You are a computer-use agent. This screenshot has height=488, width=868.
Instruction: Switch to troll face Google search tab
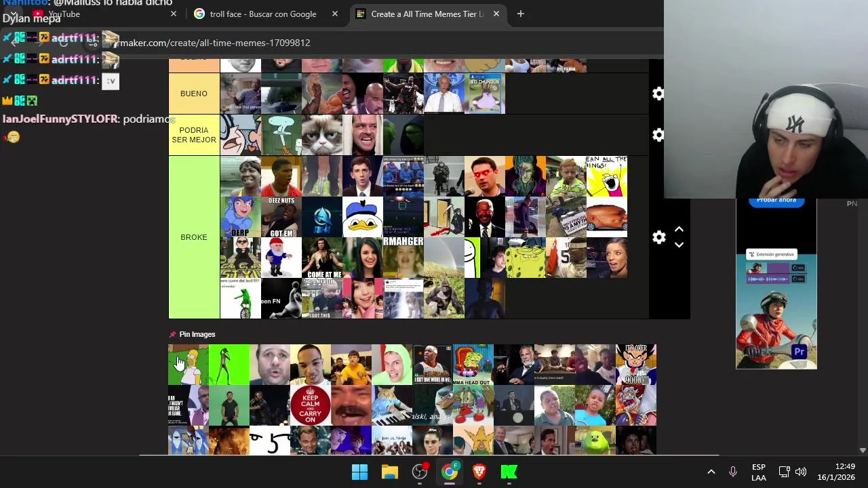(263, 14)
